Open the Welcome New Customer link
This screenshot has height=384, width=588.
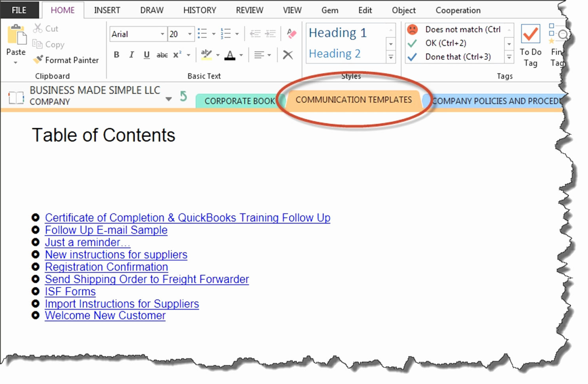(105, 316)
